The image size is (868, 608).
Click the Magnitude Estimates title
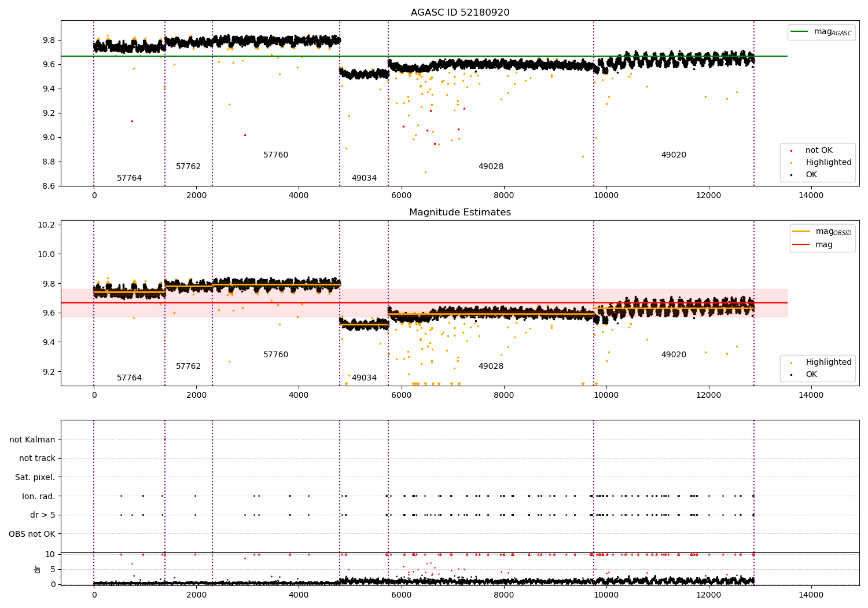(460, 213)
